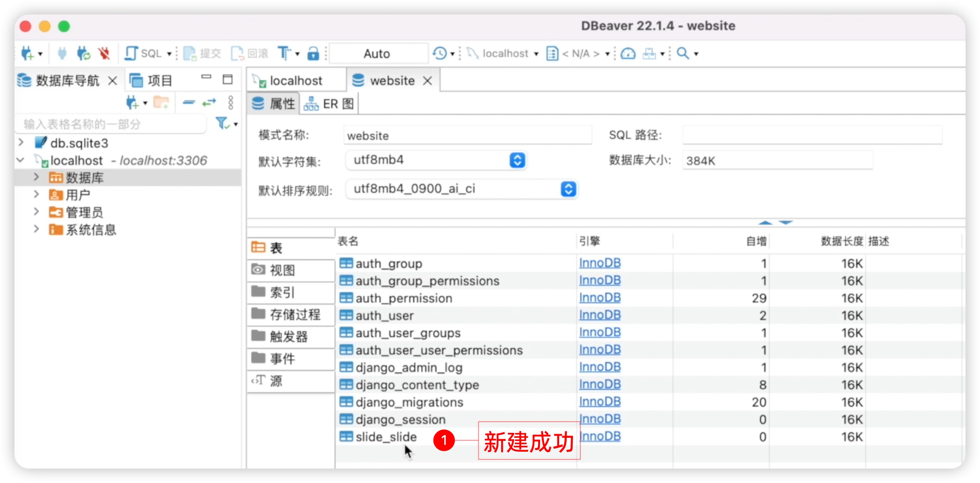This screenshot has width=980, height=483.
Task: Expand the db.sqlite3 connection node
Action: 21,142
